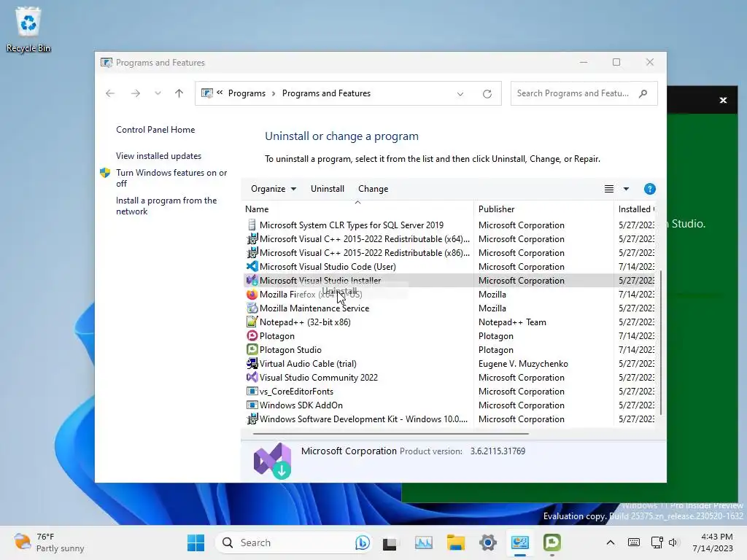Click Install a program from the network
This screenshot has height=560, width=747.
(166, 206)
